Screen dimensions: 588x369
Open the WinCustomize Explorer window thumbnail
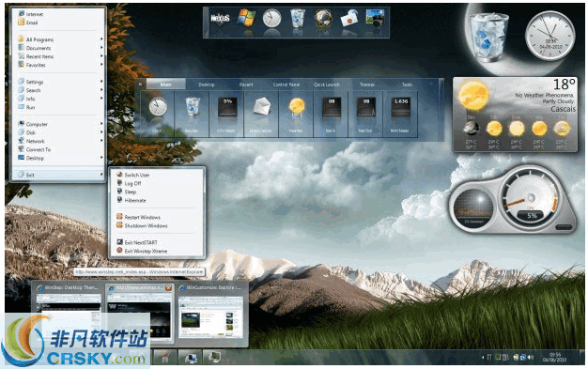point(211,312)
